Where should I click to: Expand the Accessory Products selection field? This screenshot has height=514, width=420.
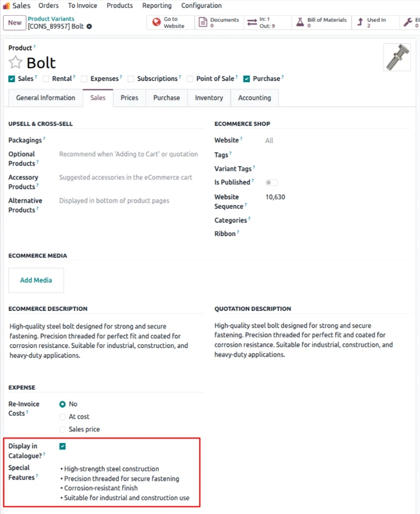[x=128, y=178]
